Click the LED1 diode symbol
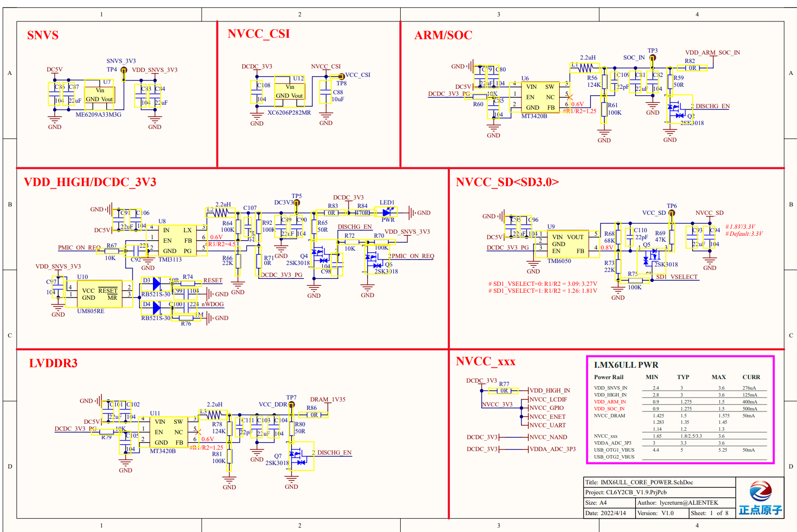The image size is (797, 532). pyautogui.click(x=387, y=212)
